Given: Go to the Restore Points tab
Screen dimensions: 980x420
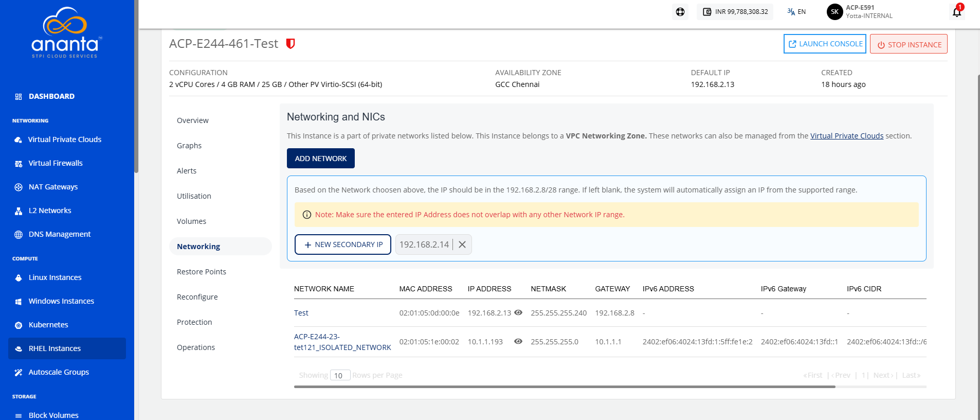Looking at the screenshot, I should (x=202, y=272).
